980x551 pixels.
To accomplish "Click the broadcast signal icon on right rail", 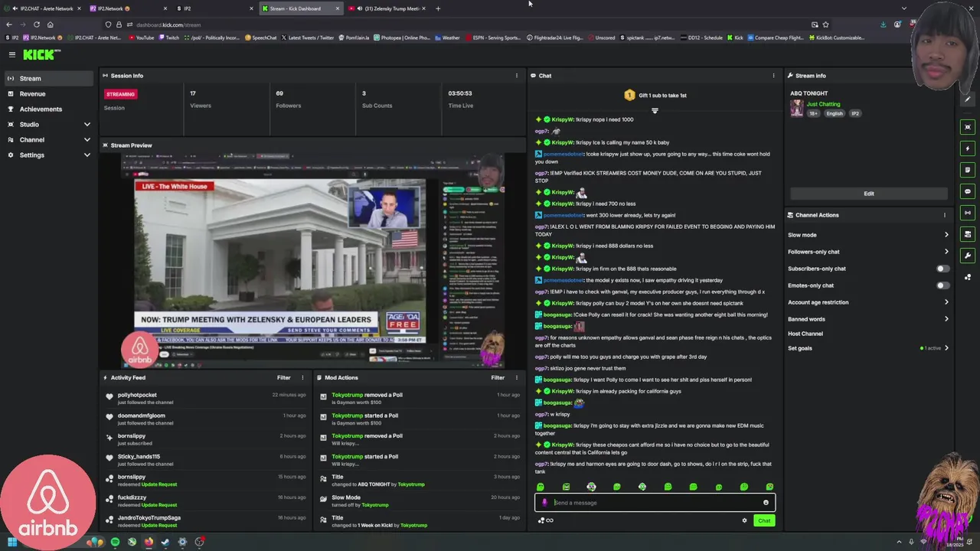I will [x=969, y=213].
